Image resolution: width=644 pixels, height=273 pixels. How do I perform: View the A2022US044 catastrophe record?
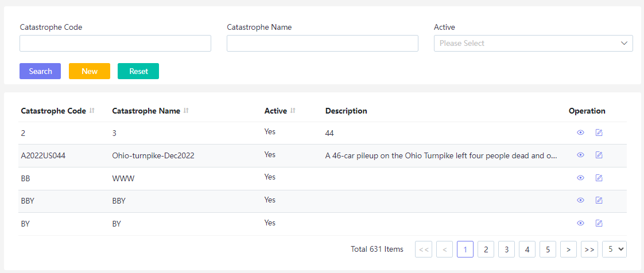pyautogui.click(x=580, y=155)
